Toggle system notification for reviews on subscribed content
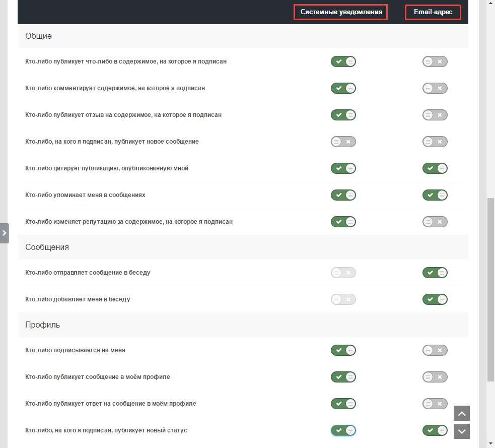 tap(343, 115)
